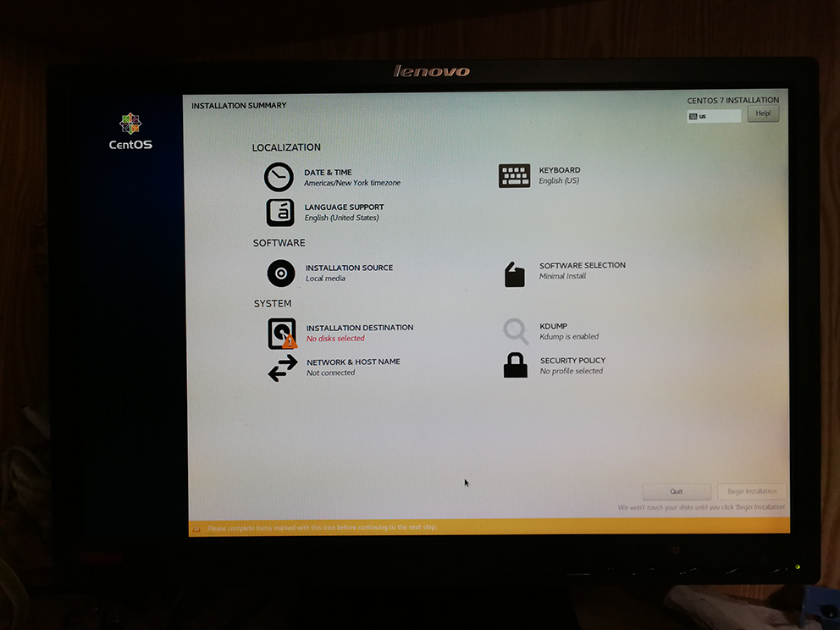Click the SYSTEM section heading
This screenshot has height=630, width=840.
coord(272,303)
